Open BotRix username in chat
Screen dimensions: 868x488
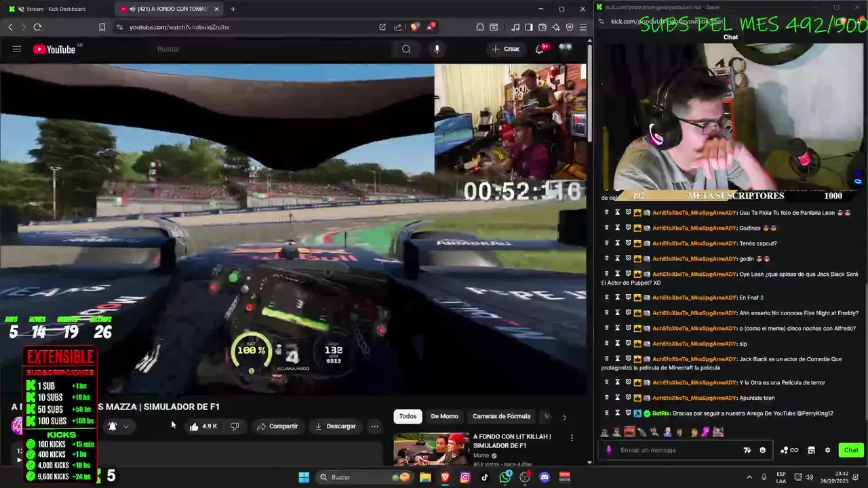pyautogui.click(x=660, y=413)
